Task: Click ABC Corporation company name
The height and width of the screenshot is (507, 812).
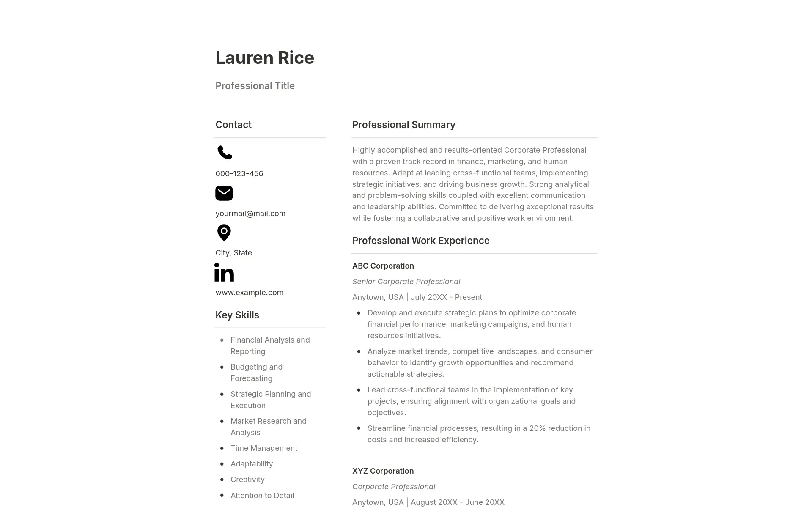Action: [383, 265]
